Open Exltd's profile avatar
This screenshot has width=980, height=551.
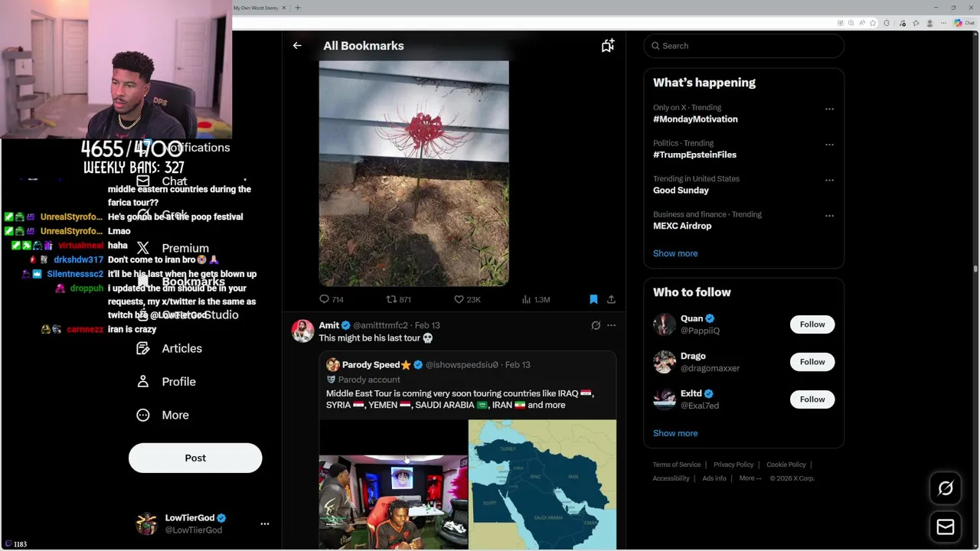coord(665,399)
